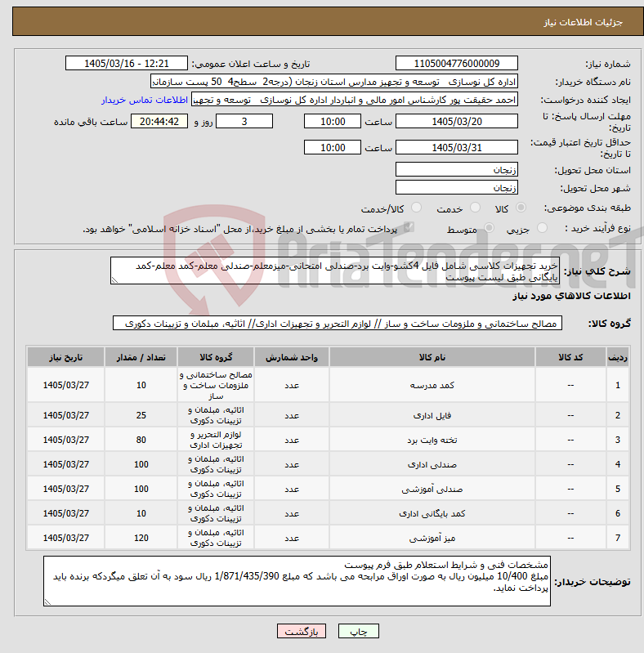Viewport: 644px width, 653px height.
Task: Click the کمد بایگانی اداری item name
Action: (432, 514)
